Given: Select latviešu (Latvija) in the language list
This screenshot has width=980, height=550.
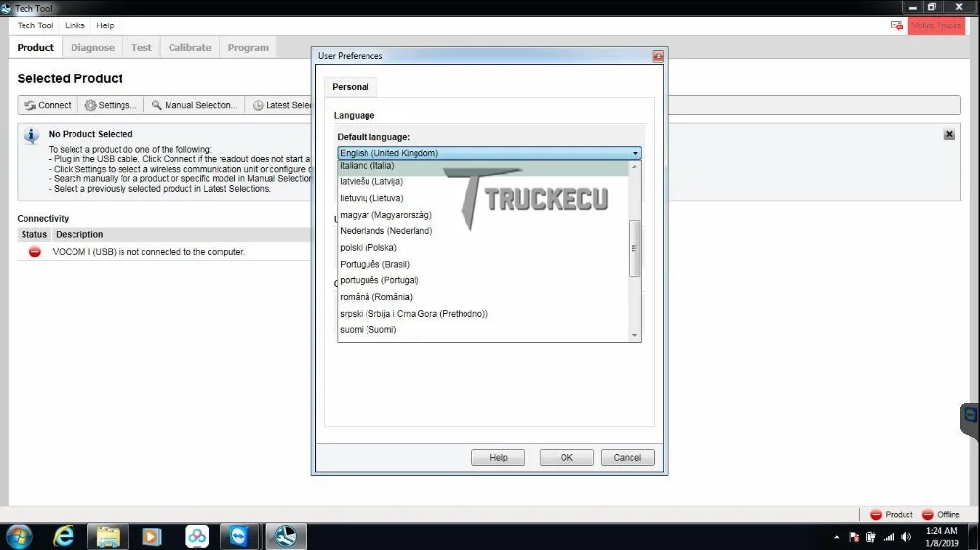Looking at the screenshot, I should click(483, 182).
